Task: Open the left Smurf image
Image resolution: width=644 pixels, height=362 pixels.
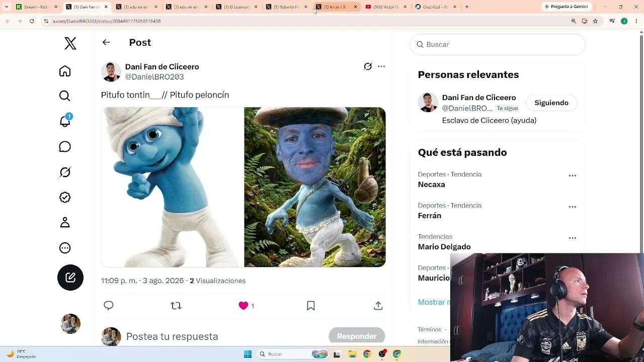Action: point(172,187)
